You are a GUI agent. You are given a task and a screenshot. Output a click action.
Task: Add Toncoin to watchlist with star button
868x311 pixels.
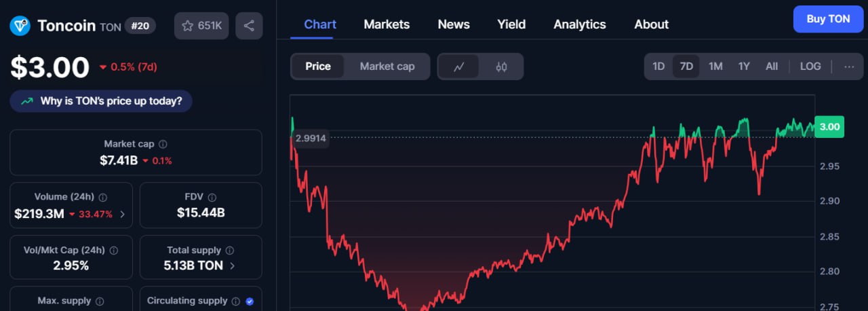coord(201,26)
